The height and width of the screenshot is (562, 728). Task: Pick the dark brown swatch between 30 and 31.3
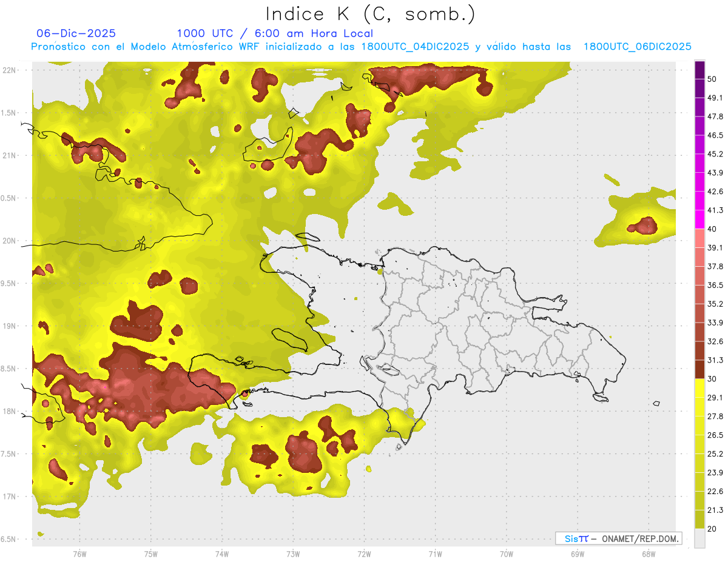[699, 369]
